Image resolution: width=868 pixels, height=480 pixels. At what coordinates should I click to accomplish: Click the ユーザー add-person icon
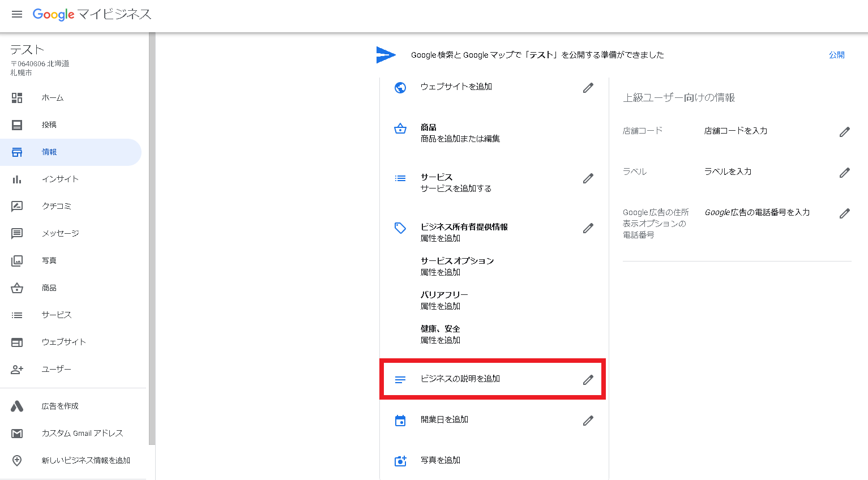[17, 370]
